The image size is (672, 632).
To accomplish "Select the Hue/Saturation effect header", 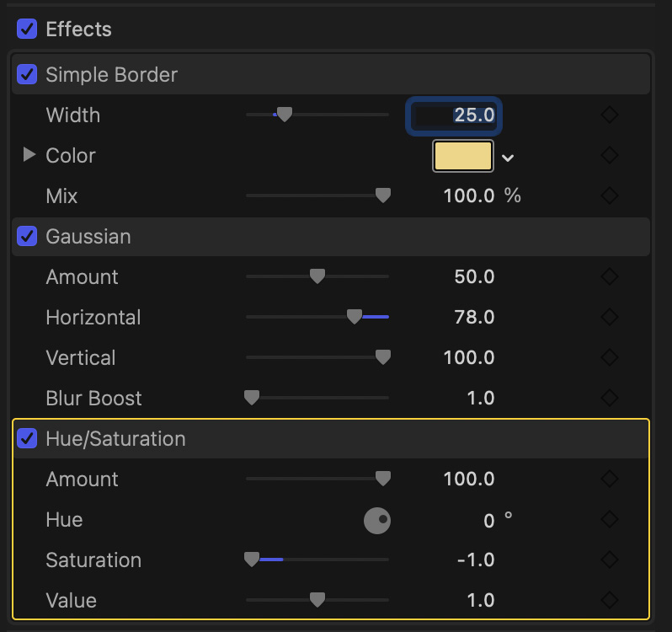I will coord(337,439).
